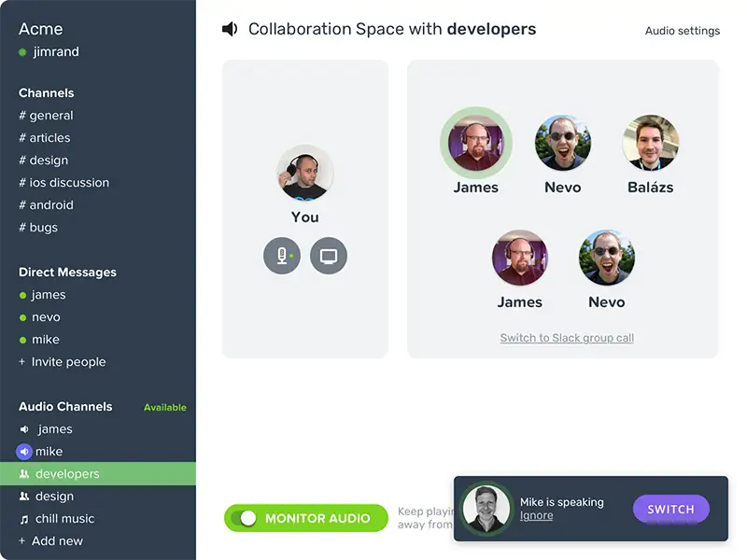Click the screen share monitor icon
747x560 pixels.
click(329, 256)
